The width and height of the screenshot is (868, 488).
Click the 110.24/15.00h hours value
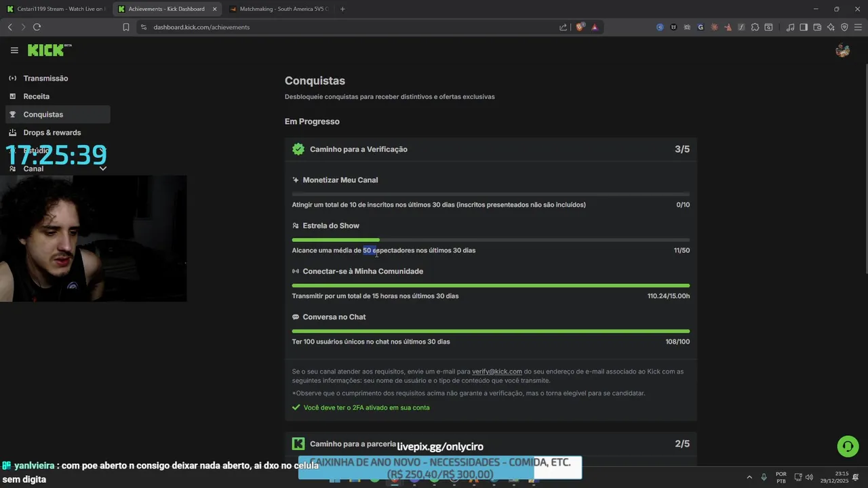tap(669, 296)
